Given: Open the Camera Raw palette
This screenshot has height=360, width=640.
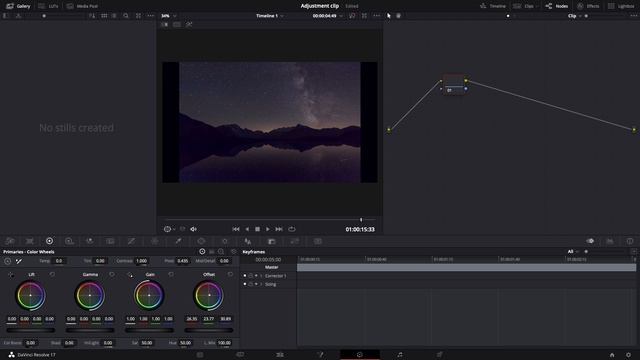Looking at the screenshot, I should [x=10, y=241].
